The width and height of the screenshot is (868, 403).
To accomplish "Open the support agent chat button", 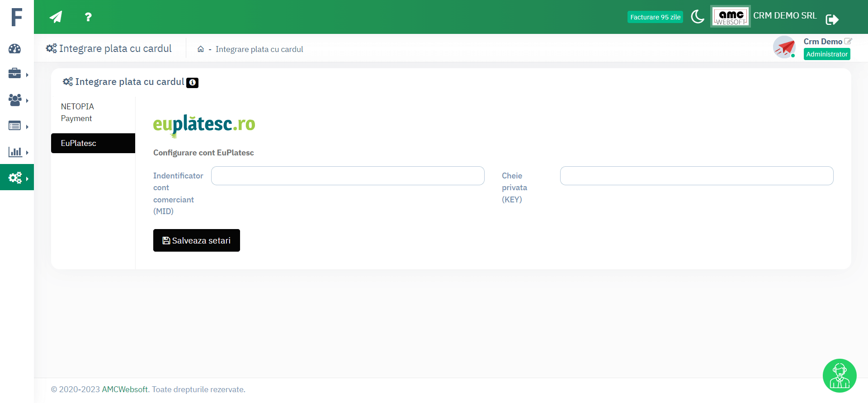I will [840, 375].
